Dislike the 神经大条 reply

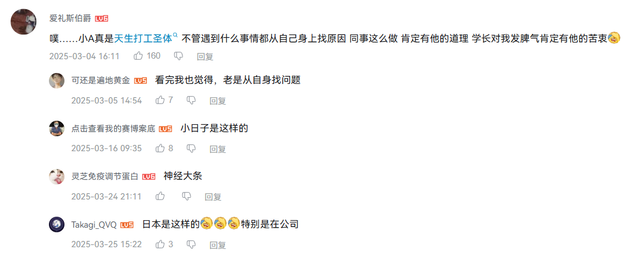[x=186, y=196]
